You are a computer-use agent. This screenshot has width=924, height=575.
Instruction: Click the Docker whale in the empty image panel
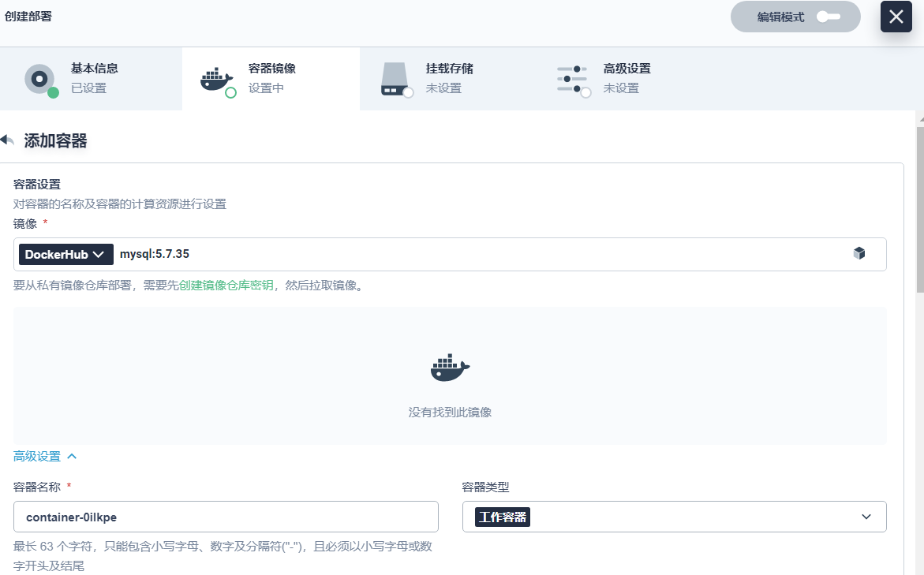pos(450,368)
